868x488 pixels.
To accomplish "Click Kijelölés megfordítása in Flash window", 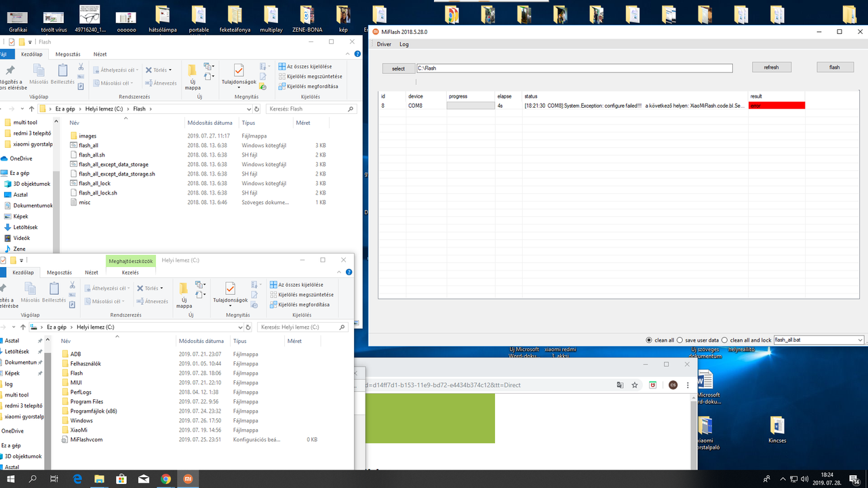I will pos(308,86).
